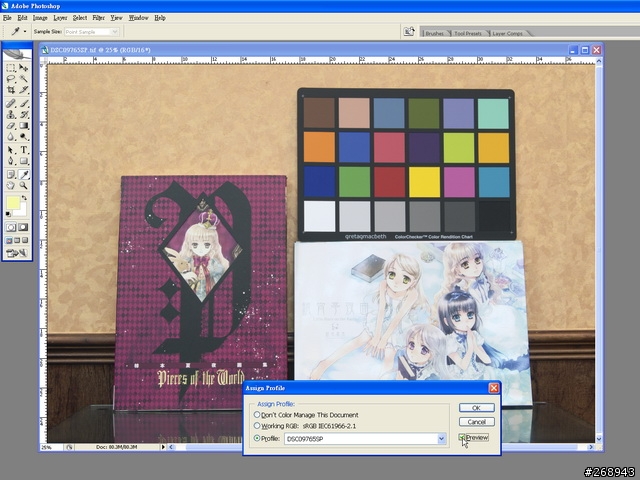Viewport: 640px width, 480px height.
Task: Select the Shape tool
Action: click(x=23, y=161)
